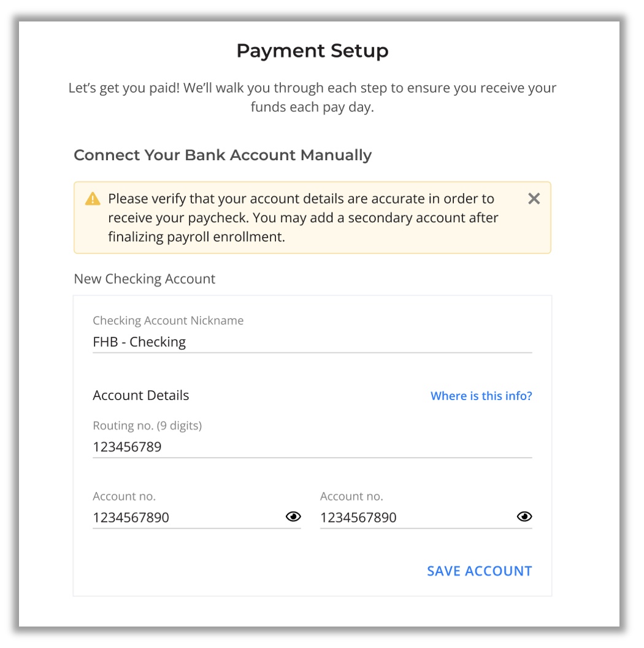Click the 'Account Details' subheading
This screenshot has width=644, height=648.
[x=141, y=396]
